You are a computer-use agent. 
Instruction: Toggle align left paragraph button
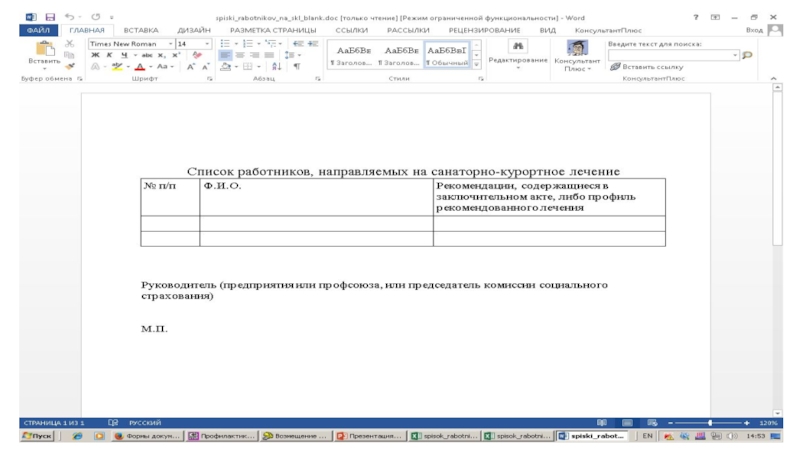[x=226, y=56]
